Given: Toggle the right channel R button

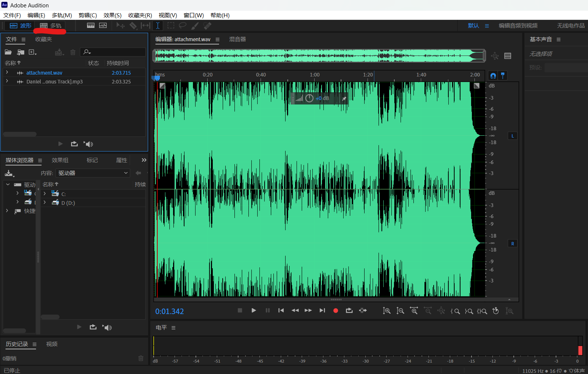Looking at the screenshot, I should [x=513, y=244].
